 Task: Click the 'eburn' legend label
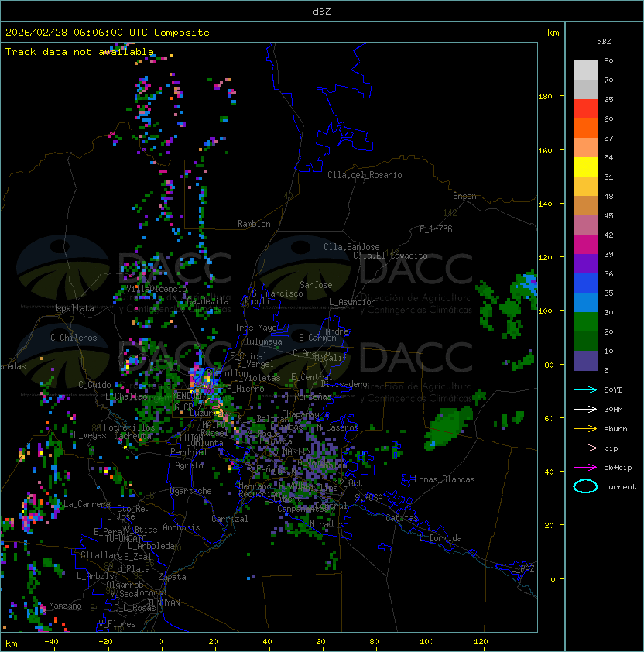(615, 429)
